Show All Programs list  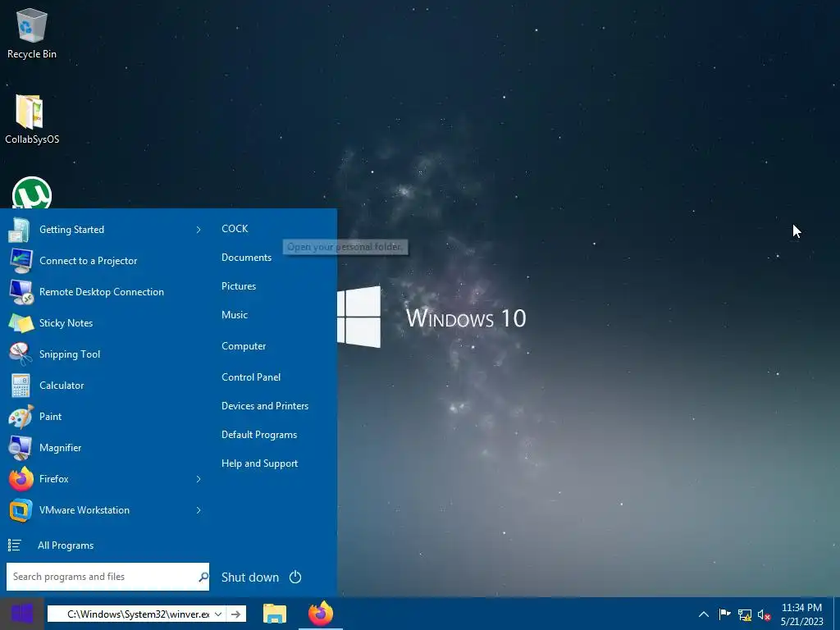[66, 546]
